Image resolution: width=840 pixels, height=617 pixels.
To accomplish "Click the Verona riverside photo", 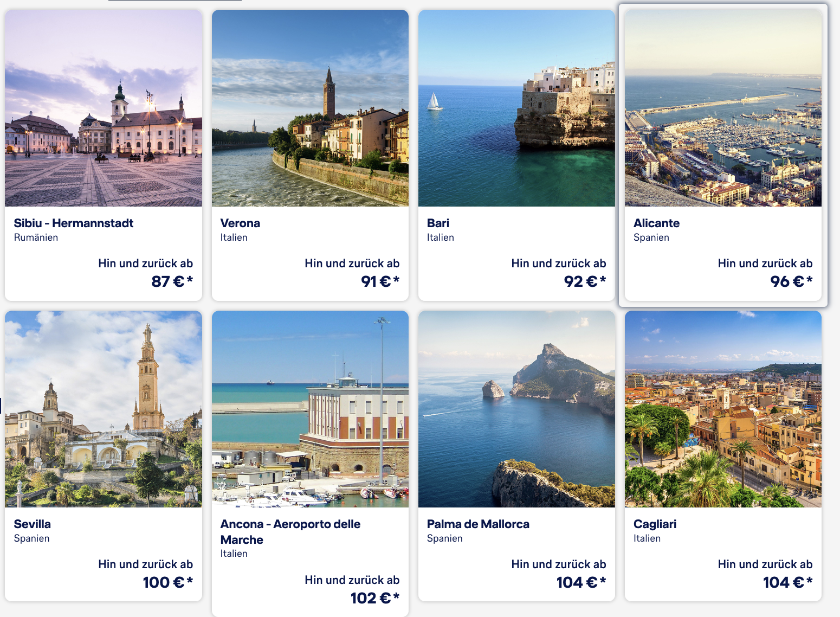I will pos(310,108).
